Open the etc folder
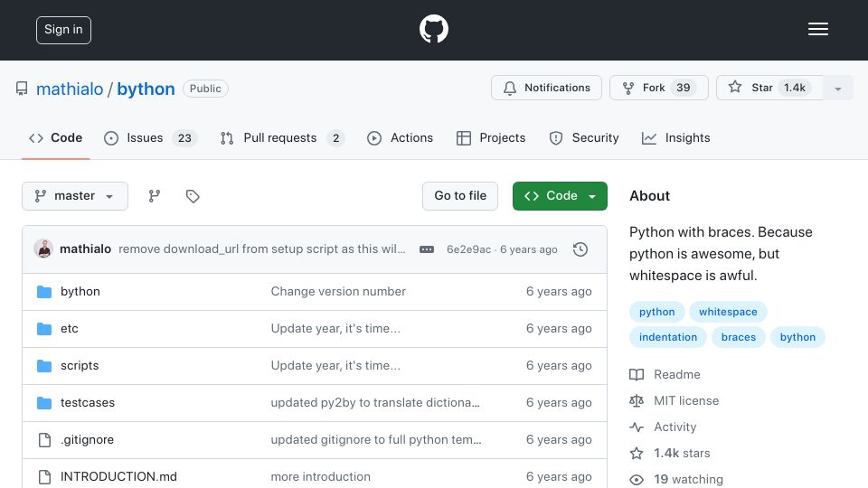868x488 pixels. (70, 329)
